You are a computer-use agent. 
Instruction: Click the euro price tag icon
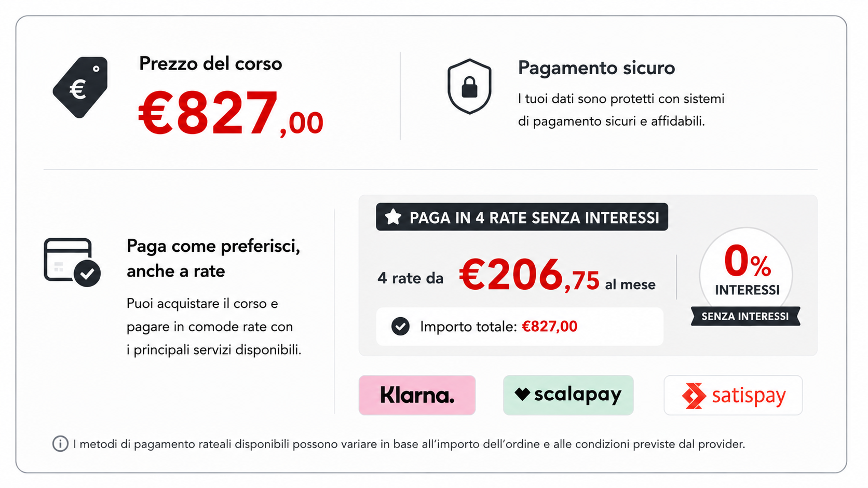(x=80, y=87)
